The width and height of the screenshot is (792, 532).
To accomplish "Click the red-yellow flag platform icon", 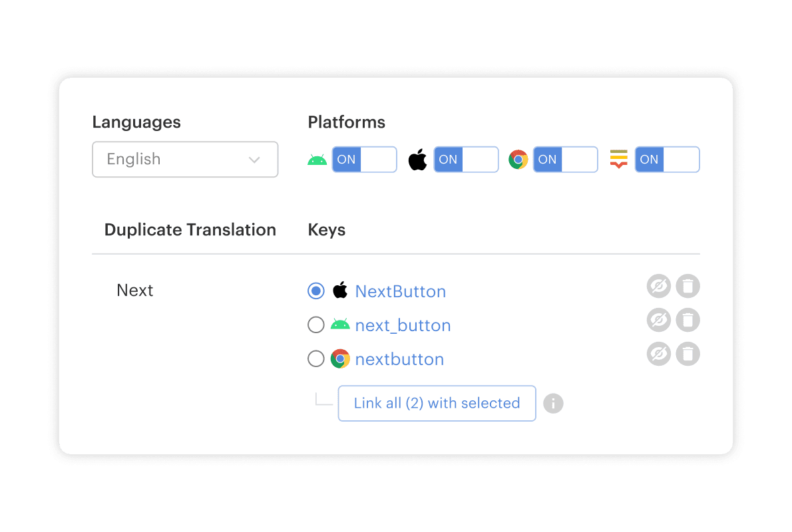I will point(619,160).
